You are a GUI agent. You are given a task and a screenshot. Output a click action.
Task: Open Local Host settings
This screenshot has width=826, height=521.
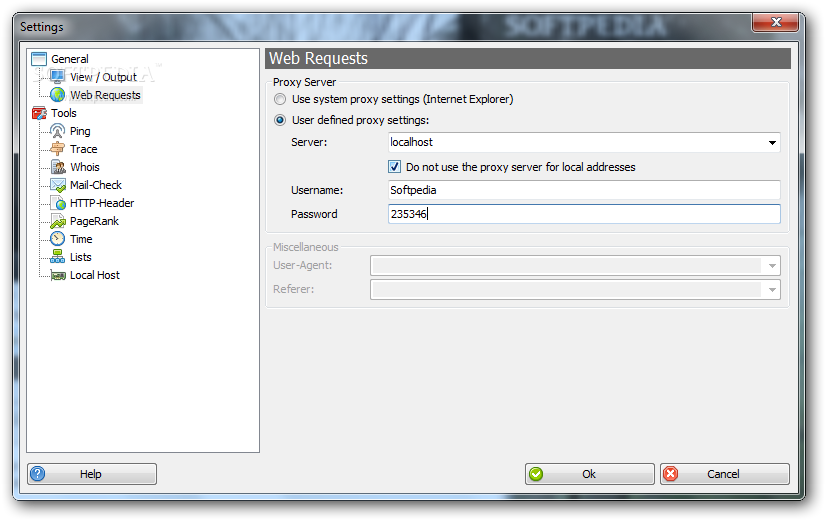click(x=95, y=275)
